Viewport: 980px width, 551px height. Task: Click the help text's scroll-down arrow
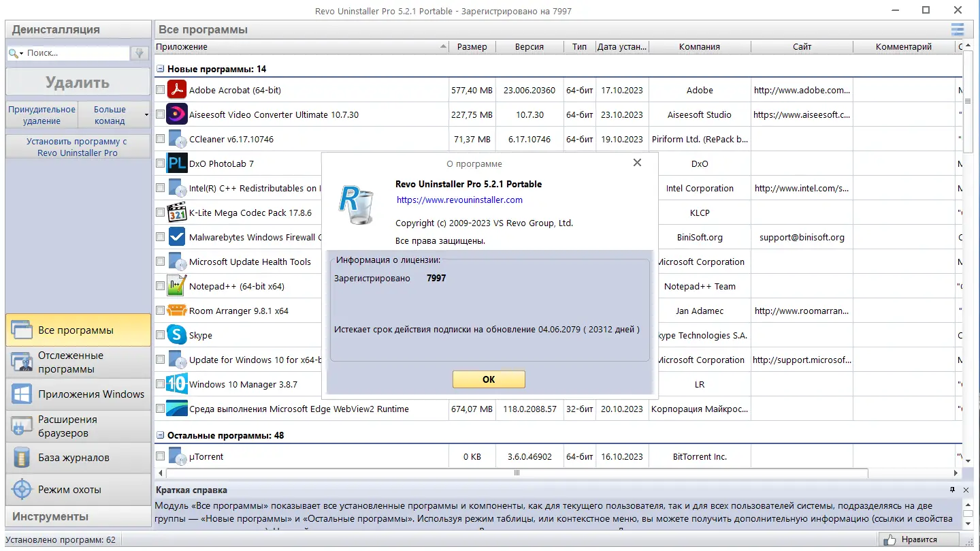(x=969, y=524)
